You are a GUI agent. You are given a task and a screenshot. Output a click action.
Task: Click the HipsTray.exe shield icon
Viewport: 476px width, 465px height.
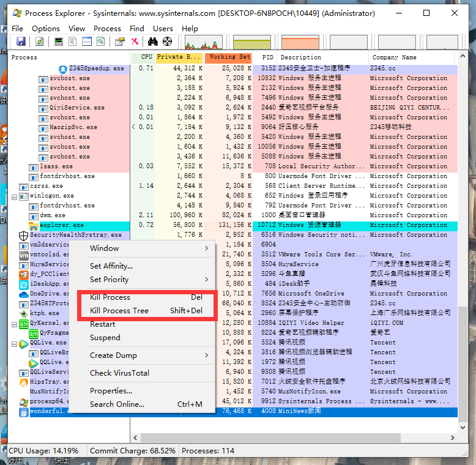pos(24,383)
